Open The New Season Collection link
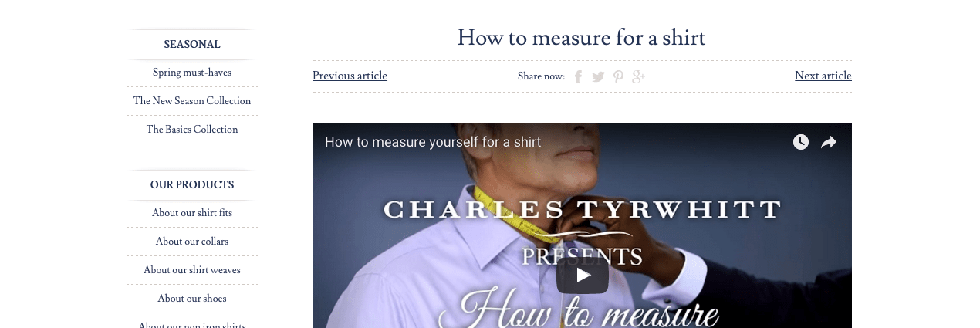Image resolution: width=980 pixels, height=328 pixels. click(192, 101)
